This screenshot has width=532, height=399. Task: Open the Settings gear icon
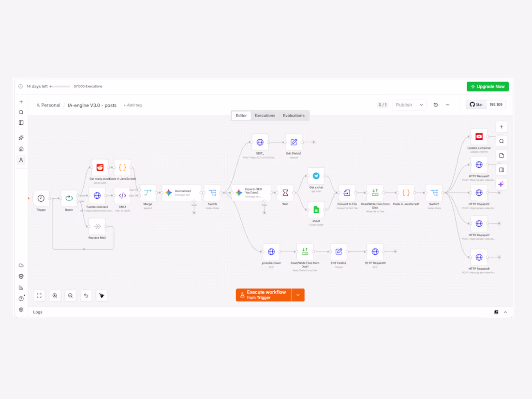pyautogui.click(x=21, y=310)
